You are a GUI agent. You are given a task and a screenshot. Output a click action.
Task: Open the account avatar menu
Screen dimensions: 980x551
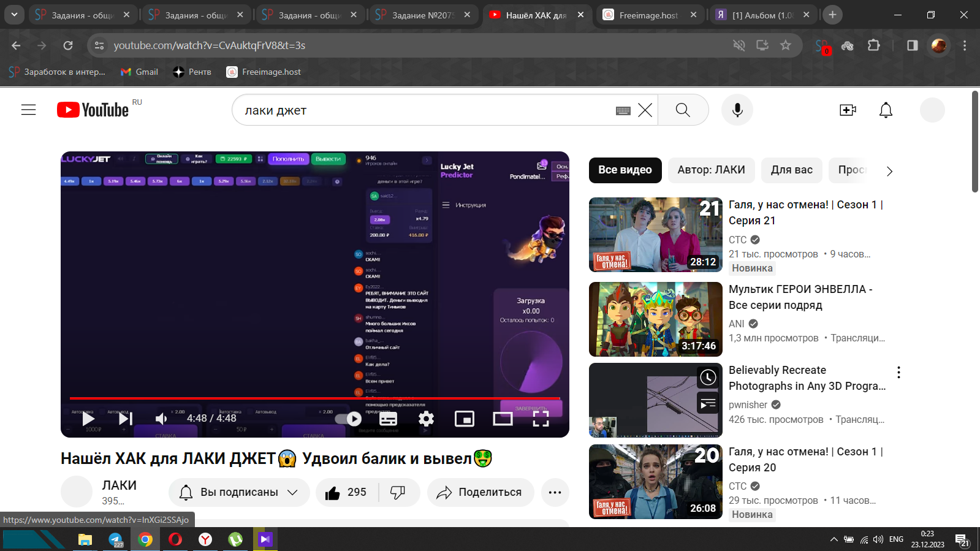[x=932, y=110]
